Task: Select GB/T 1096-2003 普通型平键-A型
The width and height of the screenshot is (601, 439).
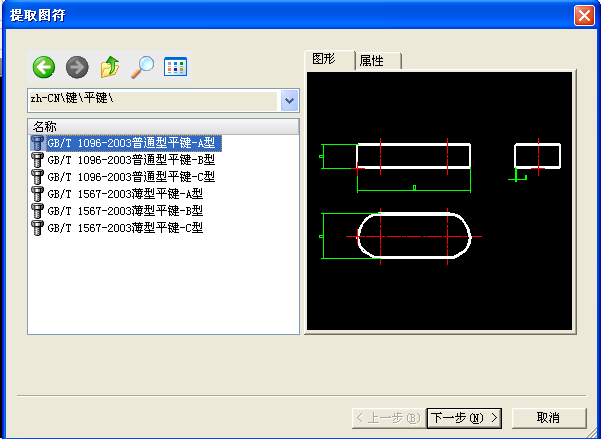Action: tap(132, 143)
